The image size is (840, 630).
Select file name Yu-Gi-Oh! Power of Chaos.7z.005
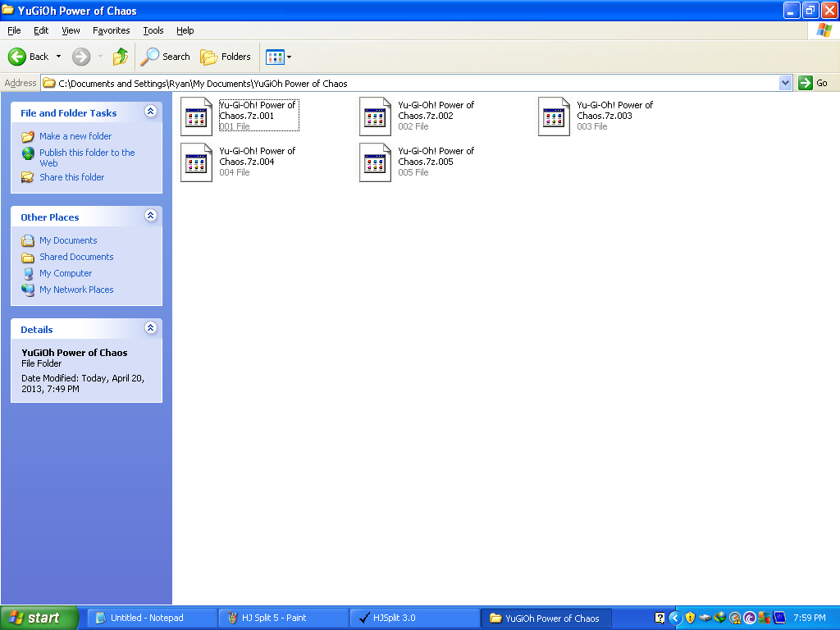[x=436, y=157]
